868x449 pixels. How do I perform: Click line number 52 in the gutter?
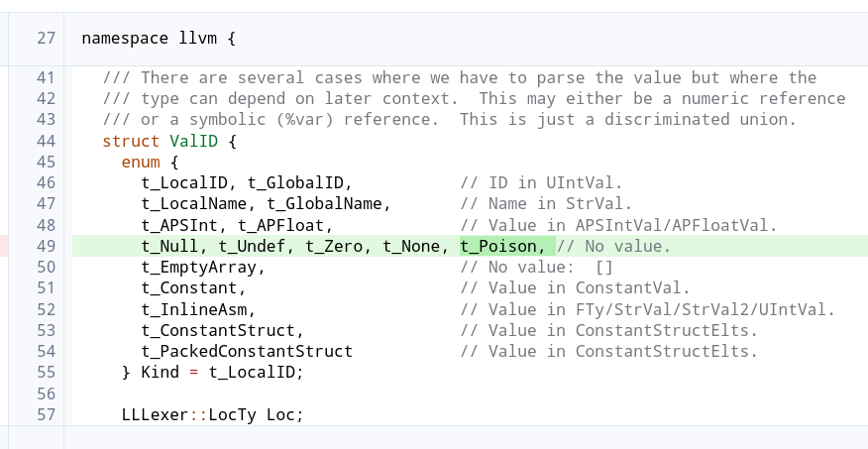46,309
